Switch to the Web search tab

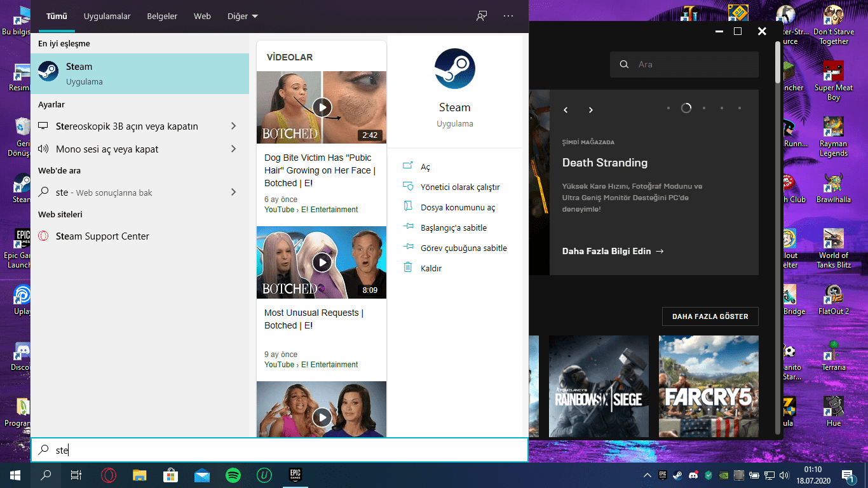coord(202,16)
